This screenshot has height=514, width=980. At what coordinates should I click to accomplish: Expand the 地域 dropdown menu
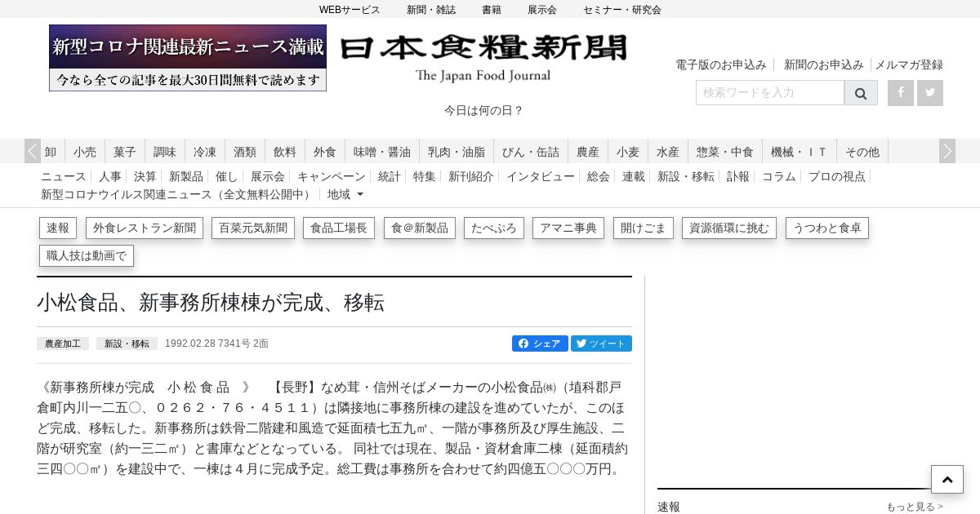345,194
